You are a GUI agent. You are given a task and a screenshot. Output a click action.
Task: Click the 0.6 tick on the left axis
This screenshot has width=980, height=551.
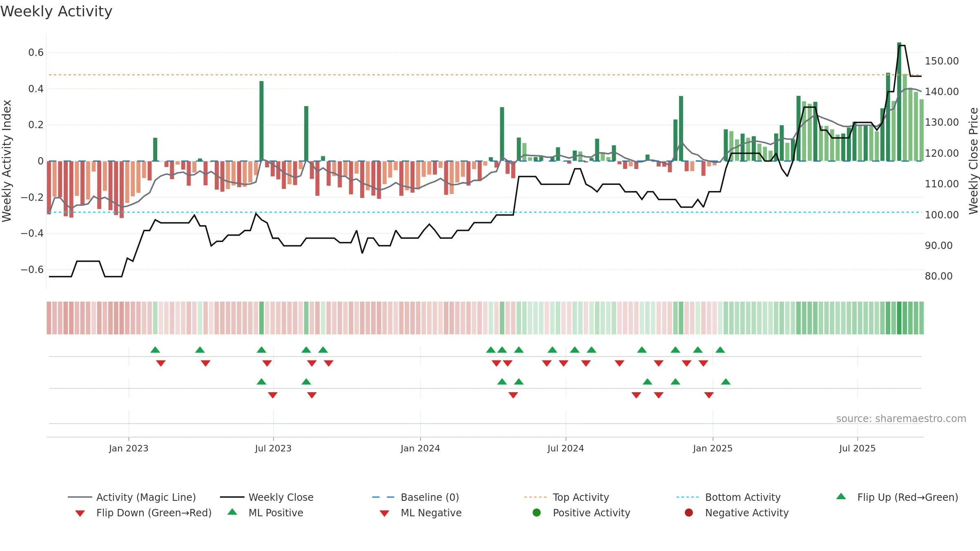[36, 53]
